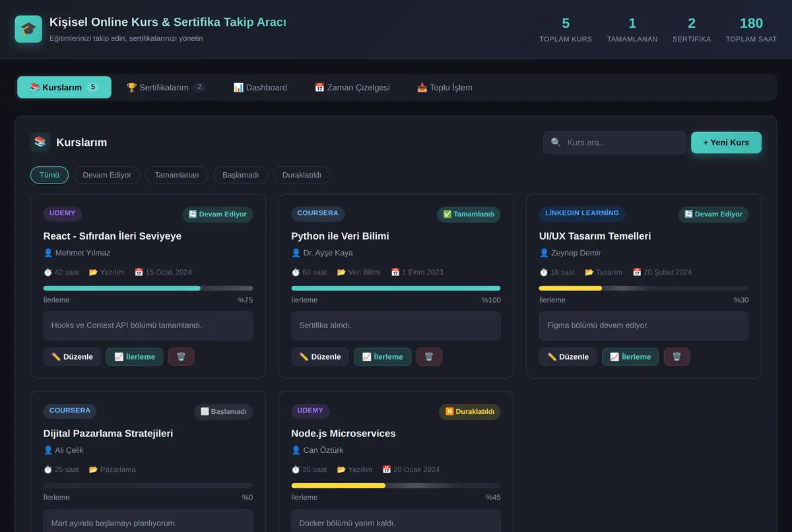The width and height of the screenshot is (792, 532).
Task: Show all courses with Tümü filter
Action: pyautogui.click(x=49, y=175)
